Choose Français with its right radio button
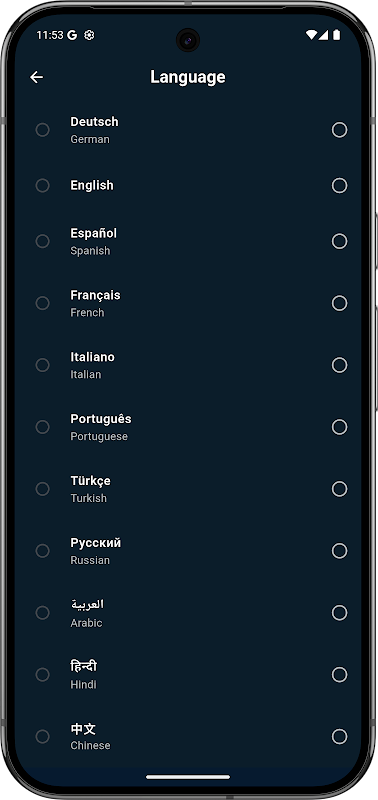The image size is (378, 800). point(339,303)
